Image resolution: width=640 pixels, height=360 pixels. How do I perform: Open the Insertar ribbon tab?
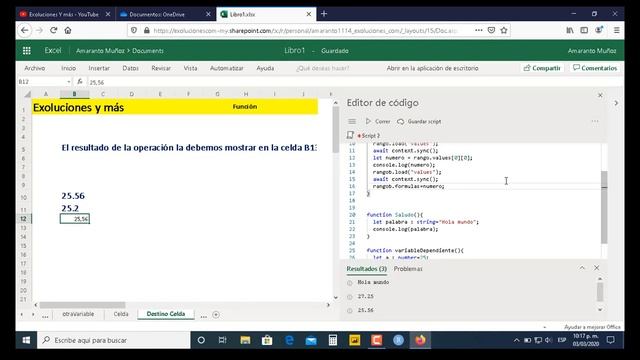[99, 68]
